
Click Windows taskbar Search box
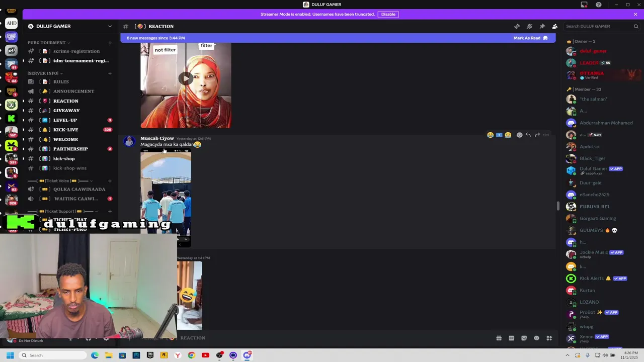(x=53, y=355)
